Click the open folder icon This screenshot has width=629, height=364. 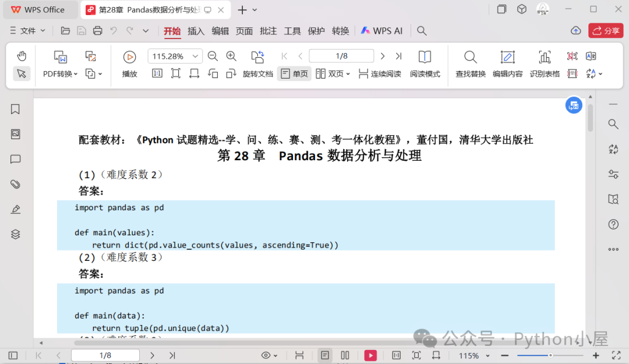pos(65,30)
